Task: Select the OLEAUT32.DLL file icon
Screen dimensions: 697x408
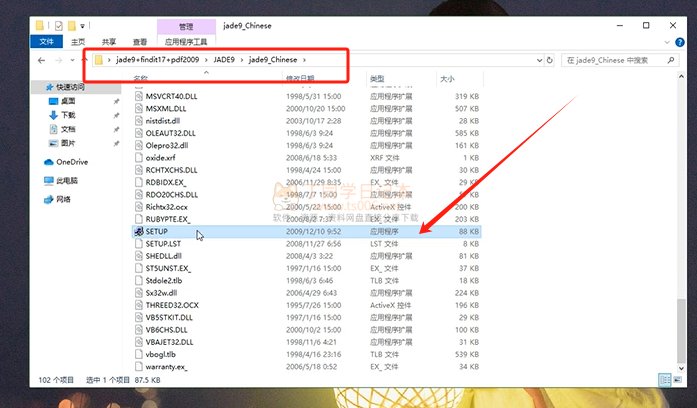Action: pos(139,133)
